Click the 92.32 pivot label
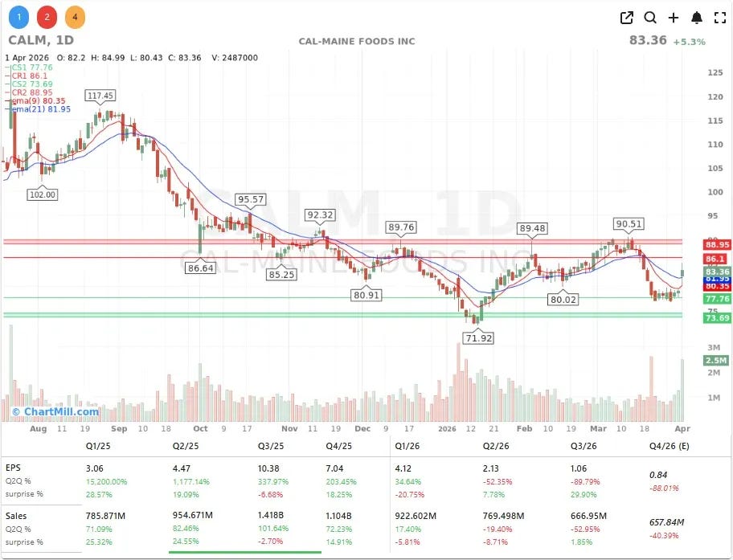 point(320,215)
